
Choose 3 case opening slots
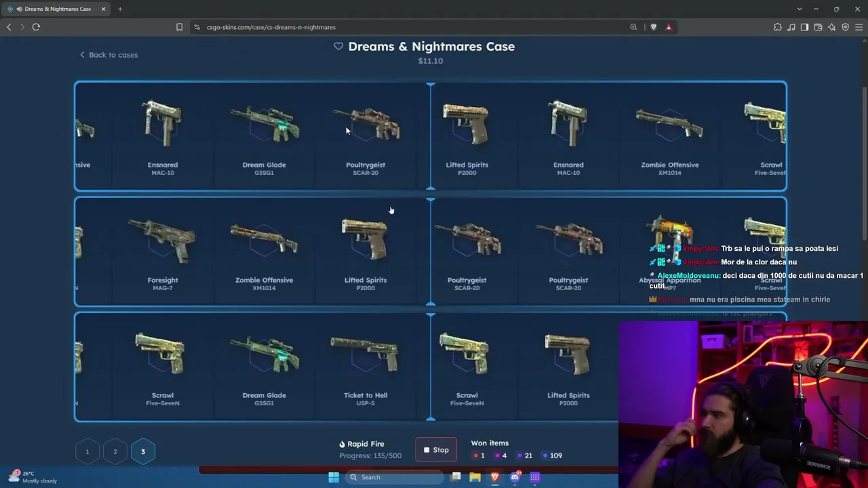click(143, 451)
